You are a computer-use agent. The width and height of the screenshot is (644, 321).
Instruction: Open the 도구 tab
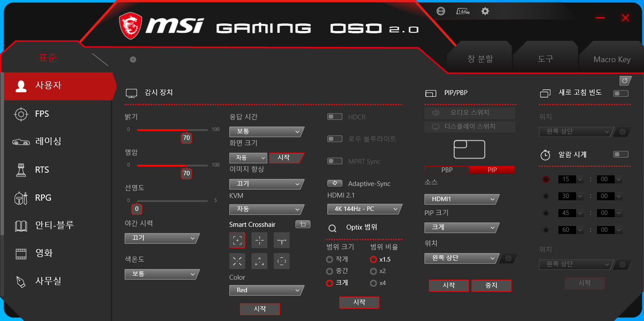(x=546, y=59)
